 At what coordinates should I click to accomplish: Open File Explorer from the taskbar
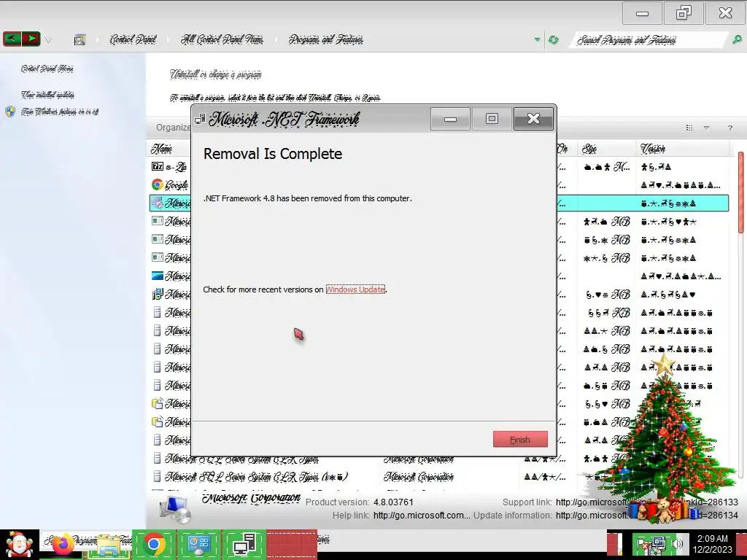click(x=108, y=544)
